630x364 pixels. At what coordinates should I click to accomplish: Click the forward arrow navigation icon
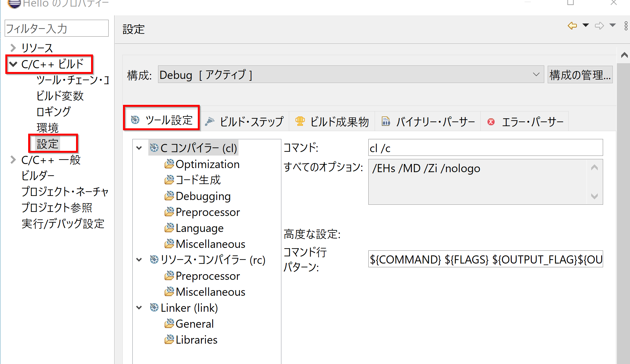tap(599, 26)
